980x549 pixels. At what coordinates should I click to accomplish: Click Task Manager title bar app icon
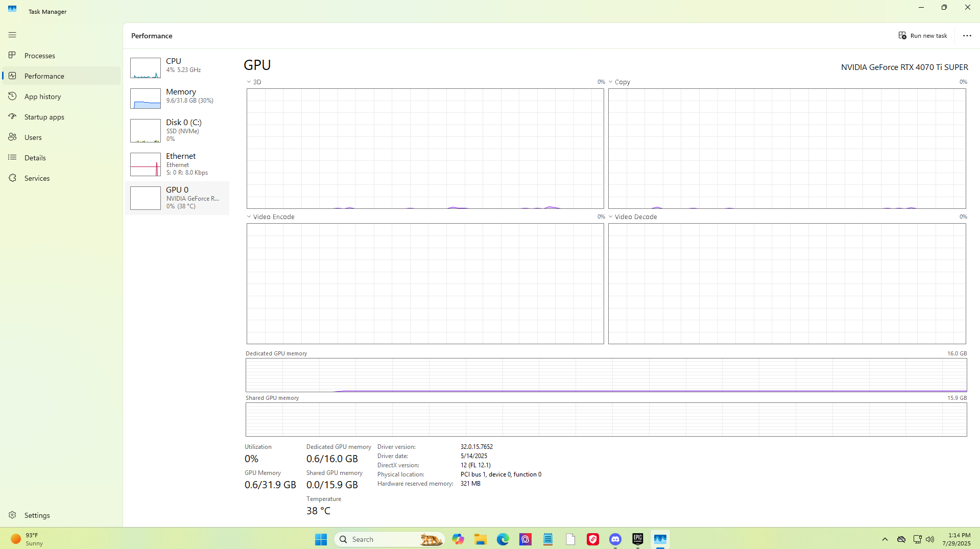pos(12,9)
